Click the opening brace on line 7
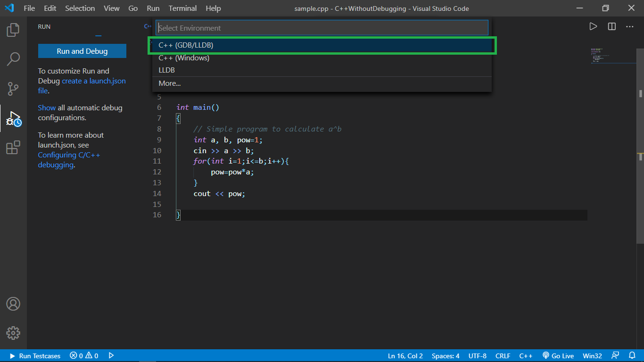This screenshot has width=644, height=362. tap(178, 118)
